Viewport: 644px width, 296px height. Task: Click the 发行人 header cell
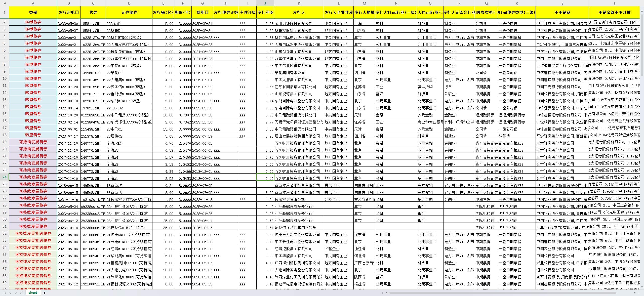tap(299, 12)
